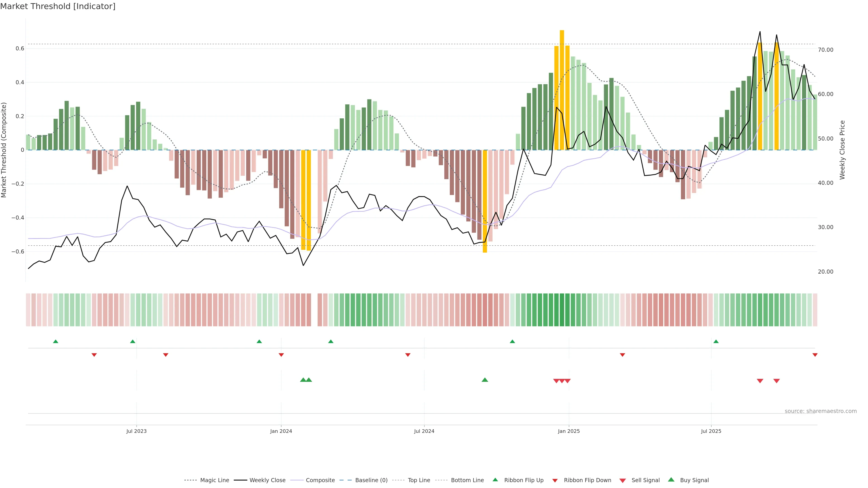The width and height of the screenshot is (868, 488).
Task: Click the Ribbon Flip Down legend triangle icon
Action: pyautogui.click(x=555, y=481)
